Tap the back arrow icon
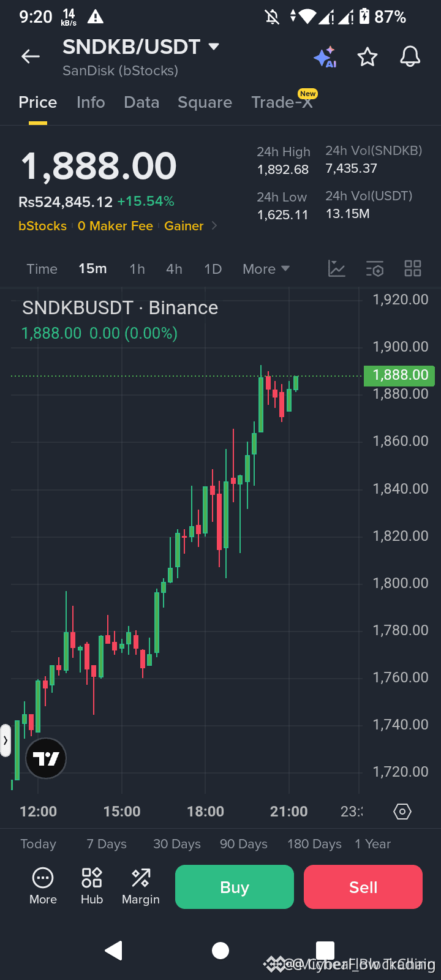The height and width of the screenshot is (980, 441). [30, 57]
